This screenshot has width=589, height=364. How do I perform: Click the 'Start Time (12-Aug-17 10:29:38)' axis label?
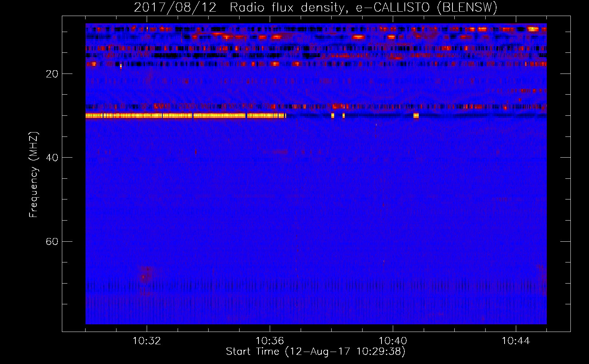click(316, 352)
